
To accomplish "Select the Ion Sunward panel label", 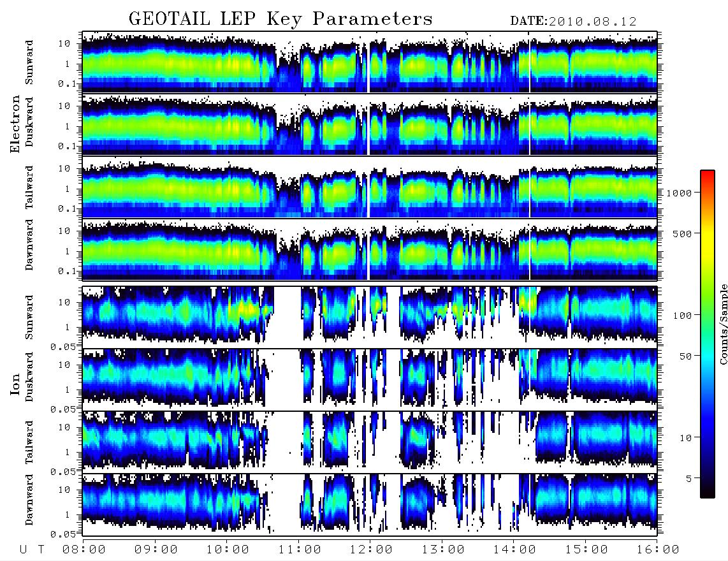I will [x=29, y=317].
